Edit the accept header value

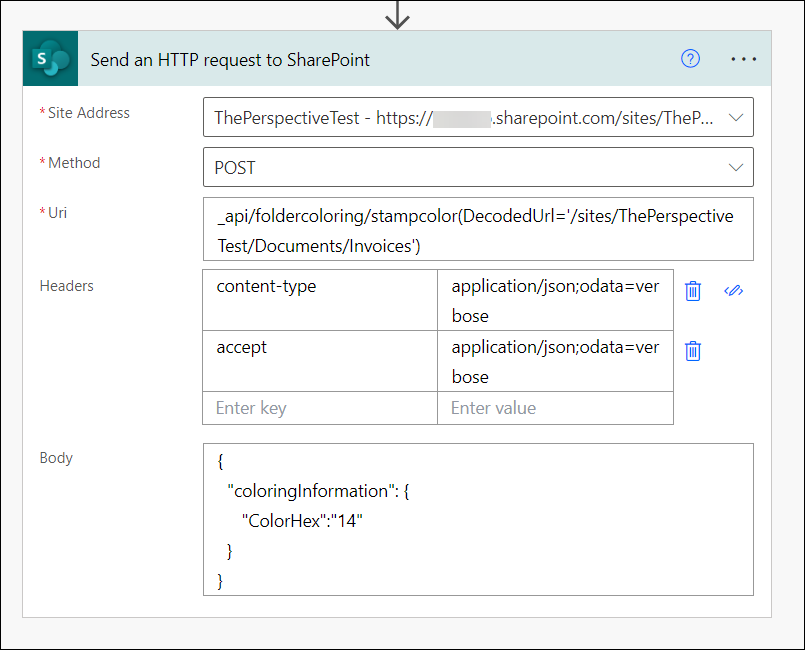(x=555, y=361)
